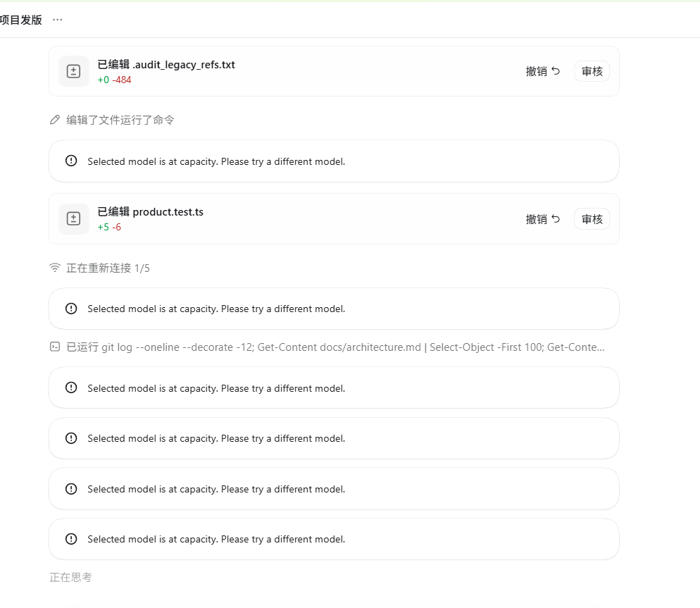This screenshot has width=700, height=608.
Task: Click the warning icon in last capacity error
Action: click(71, 539)
